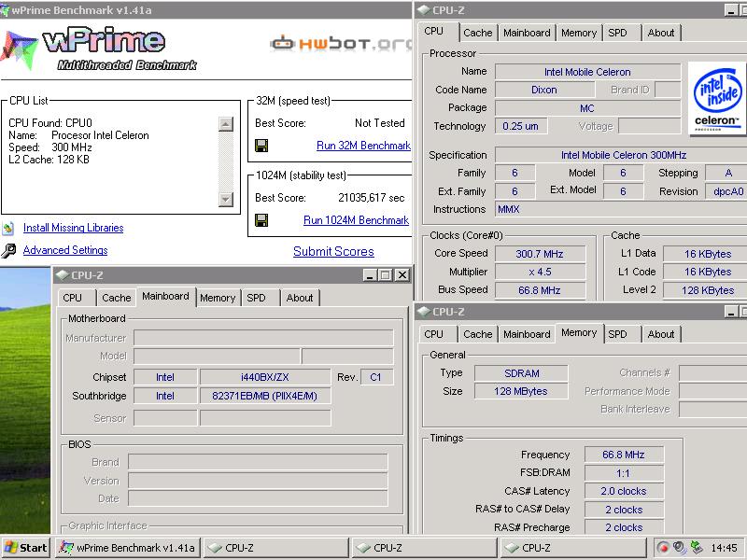747x560 pixels.
Task: Click the SDRAM memory type value
Action: click(522, 373)
